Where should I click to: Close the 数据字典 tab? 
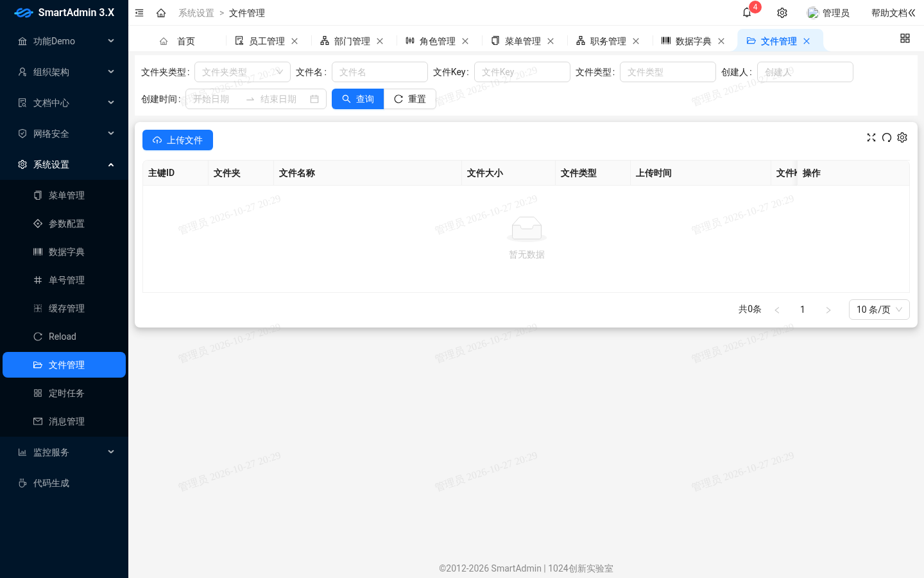point(721,41)
